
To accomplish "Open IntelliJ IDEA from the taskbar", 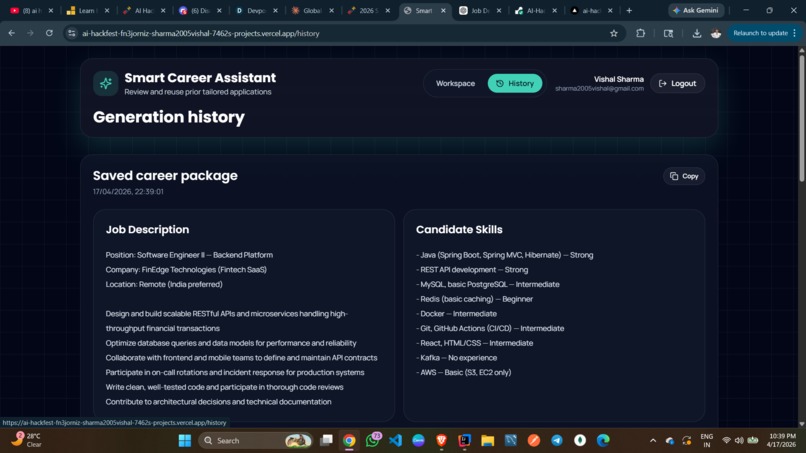I will pos(465,440).
